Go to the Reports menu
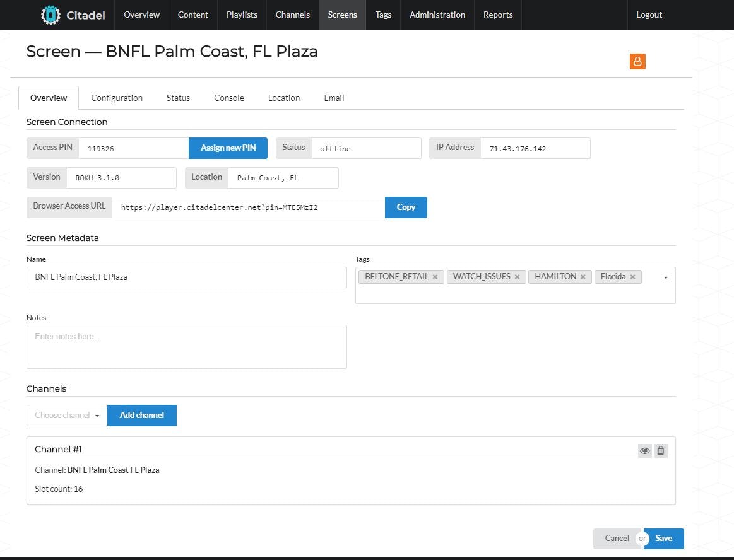This screenshot has height=560, width=734. (x=498, y=15)
